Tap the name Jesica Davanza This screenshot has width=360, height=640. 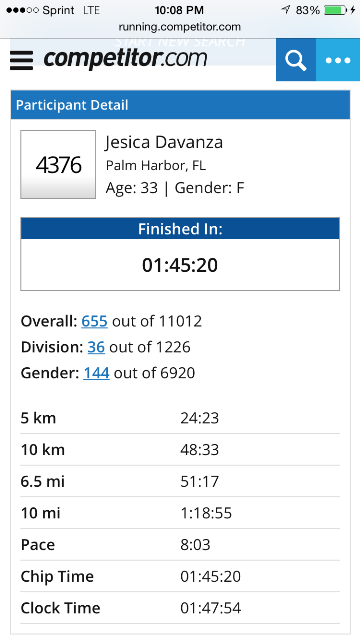(164, 142)
